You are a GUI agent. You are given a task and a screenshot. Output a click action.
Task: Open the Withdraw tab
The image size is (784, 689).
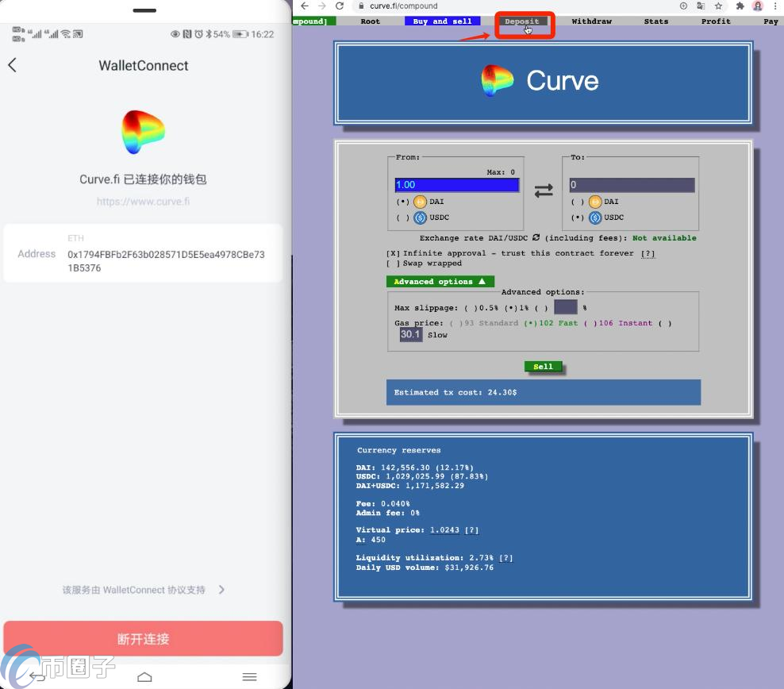[591, 21]
